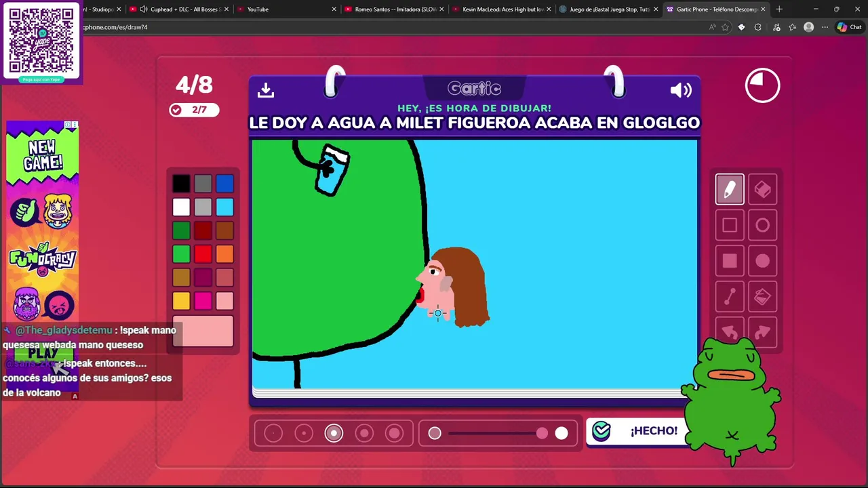Bookmark this page with the star icon
Viewport: 868px width, 488px height.
coord(725,27)
